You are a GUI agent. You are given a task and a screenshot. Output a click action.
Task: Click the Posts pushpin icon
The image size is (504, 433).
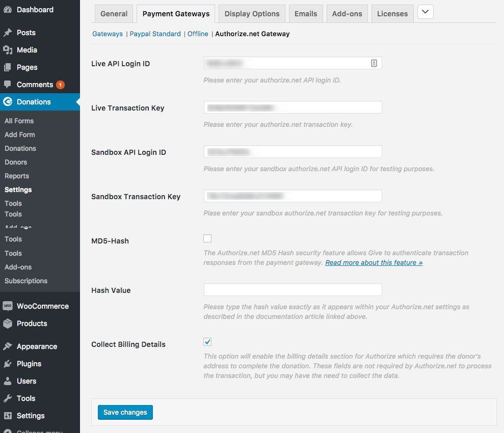tap(8, 33)
